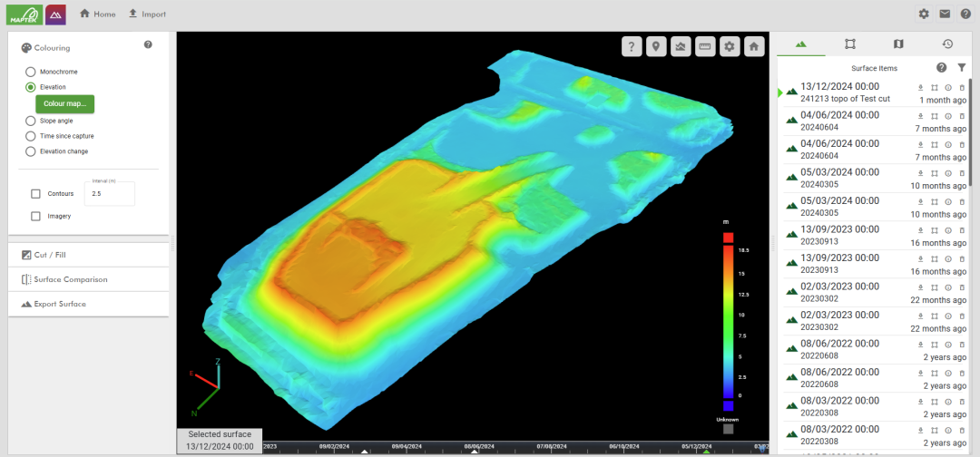Image resolution: width=980 pixels, height=457 pixels.
Task: Open viewer settings gear in 3D view
Action: 729,47
